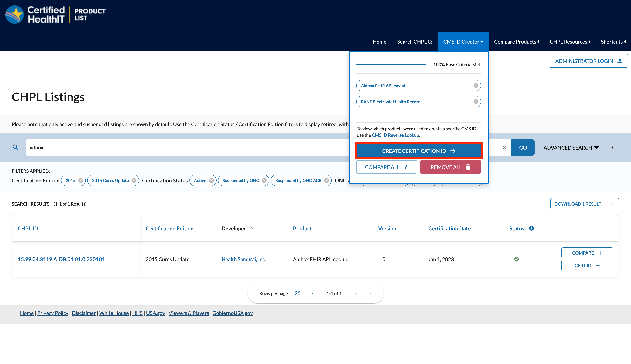
Task: Remove Aidbox FHIR API module chip
Action: pos(476,86)
